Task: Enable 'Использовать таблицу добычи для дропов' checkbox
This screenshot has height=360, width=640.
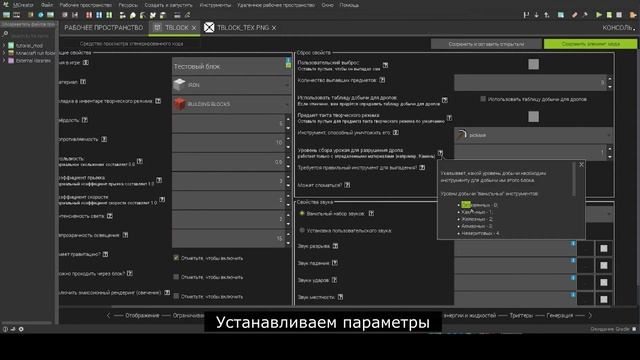Action: pos(483,99)
